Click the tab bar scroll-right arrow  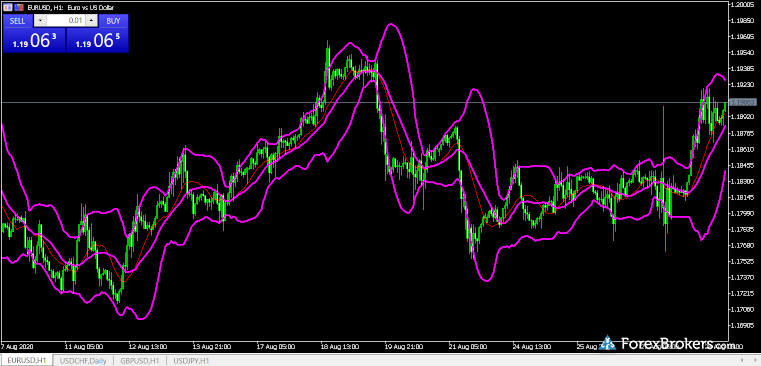pos(755,360)
